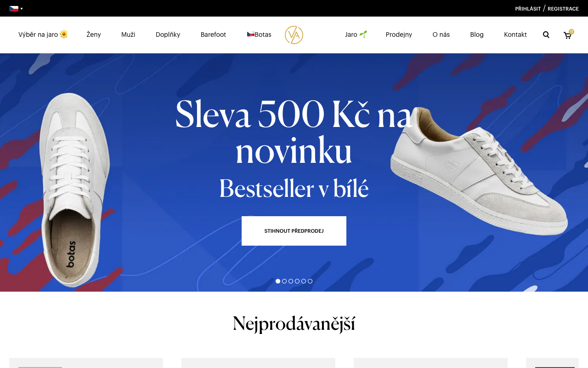588x368 pixels.
Task: Open the Ženy menu
Action: (x=94, y=34)
